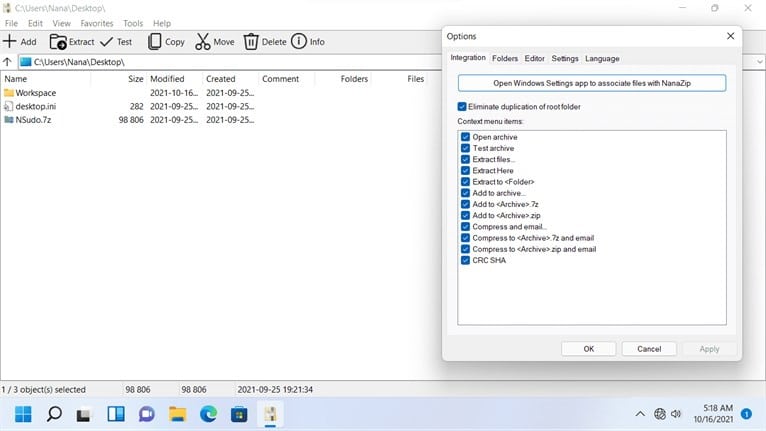
Task: Switch to the Language tab
Action: (602, 59)
